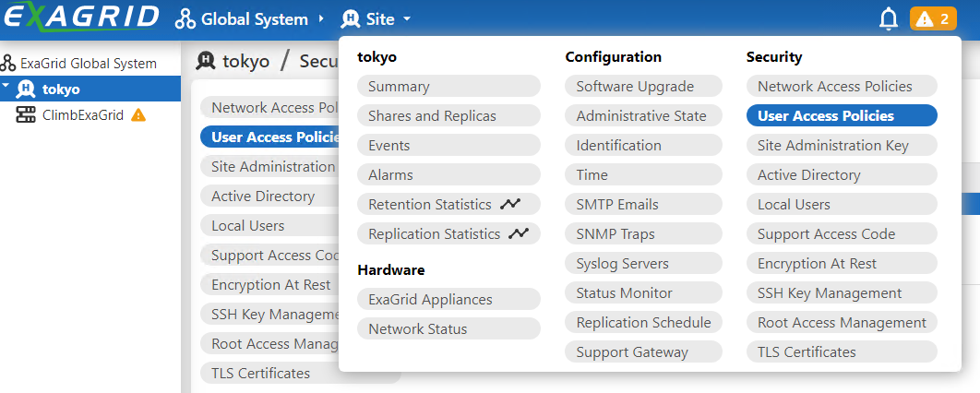Open Support Access Code in dropdown menu

click(842, 233)
